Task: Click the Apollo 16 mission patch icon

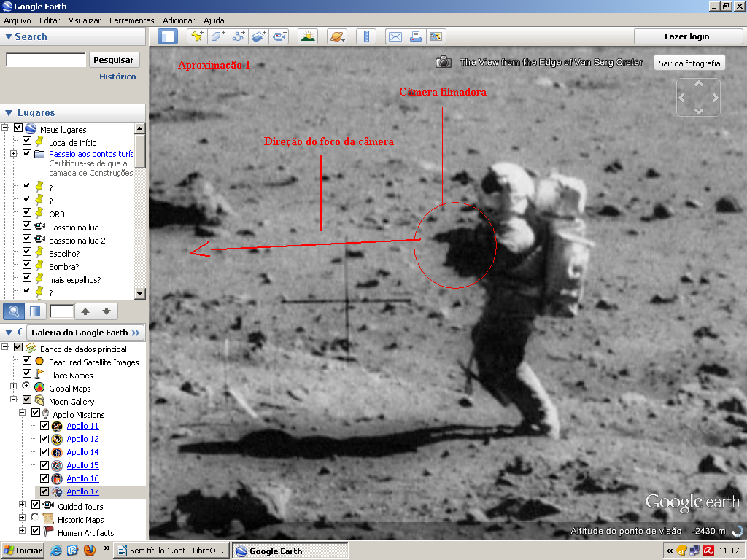Action: pos(57,478)
